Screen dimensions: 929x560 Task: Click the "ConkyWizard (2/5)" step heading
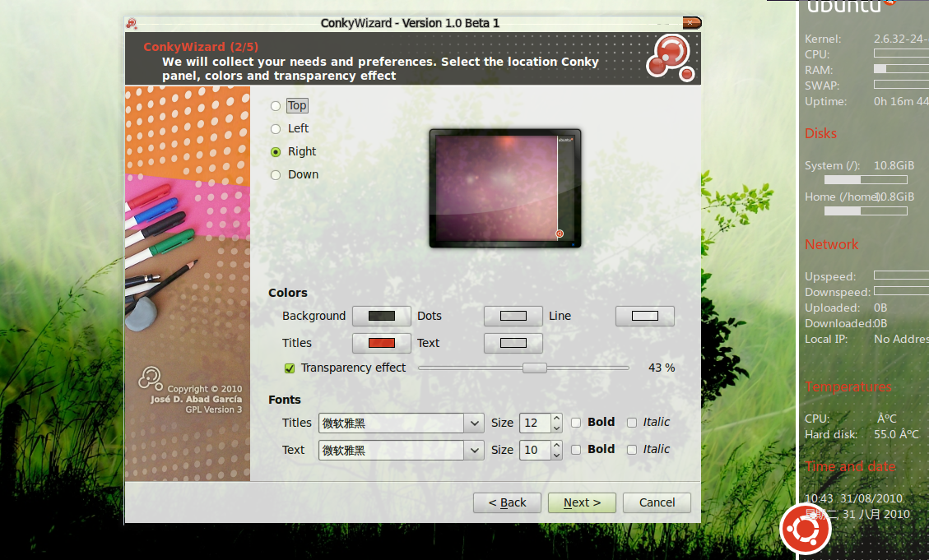coord(201,47)
